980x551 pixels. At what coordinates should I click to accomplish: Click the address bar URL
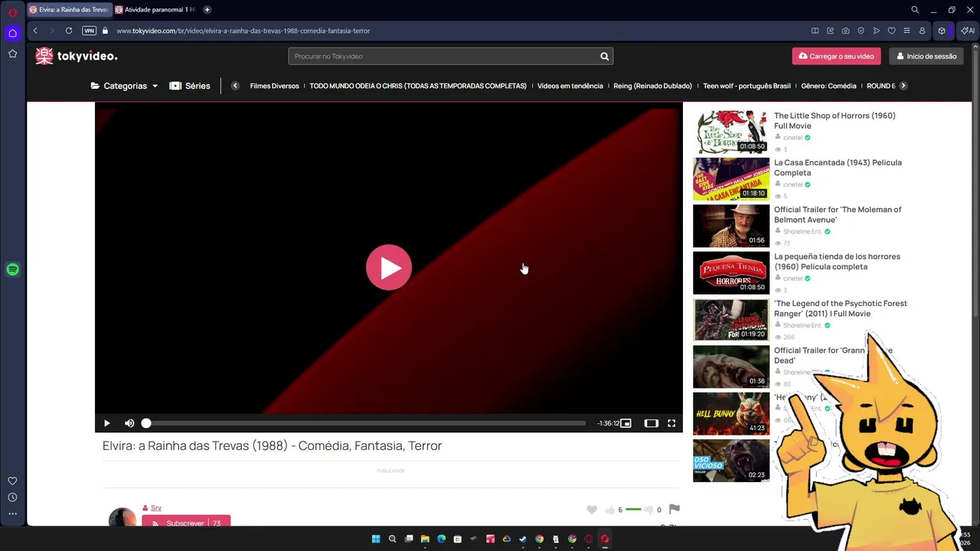click(243, 31)
